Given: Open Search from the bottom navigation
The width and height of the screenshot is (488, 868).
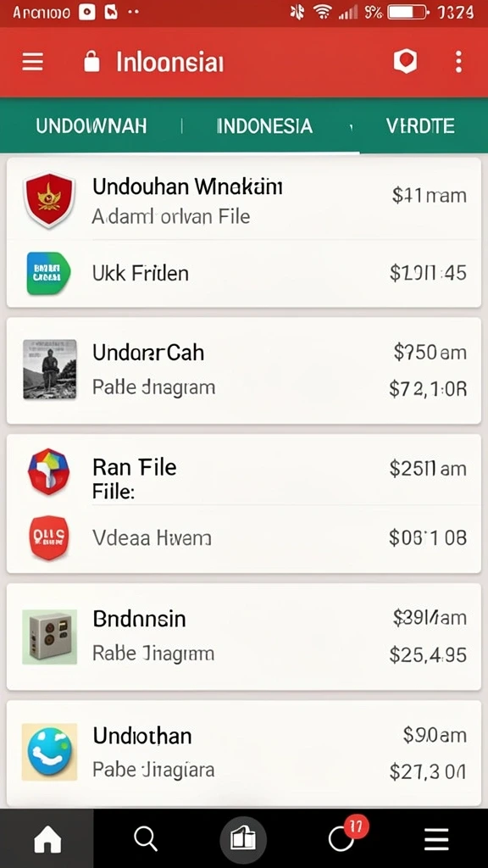Looking at the screenshot, I should point(146,839).
